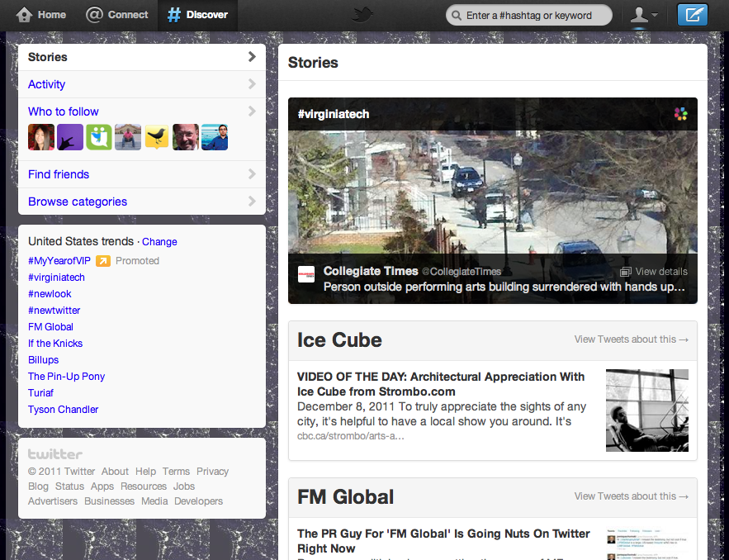Image resolution: width=729 pixels, height=560 pixels.
Task: Expand Who to follow chevron
Action: click(x=252, y=112)
